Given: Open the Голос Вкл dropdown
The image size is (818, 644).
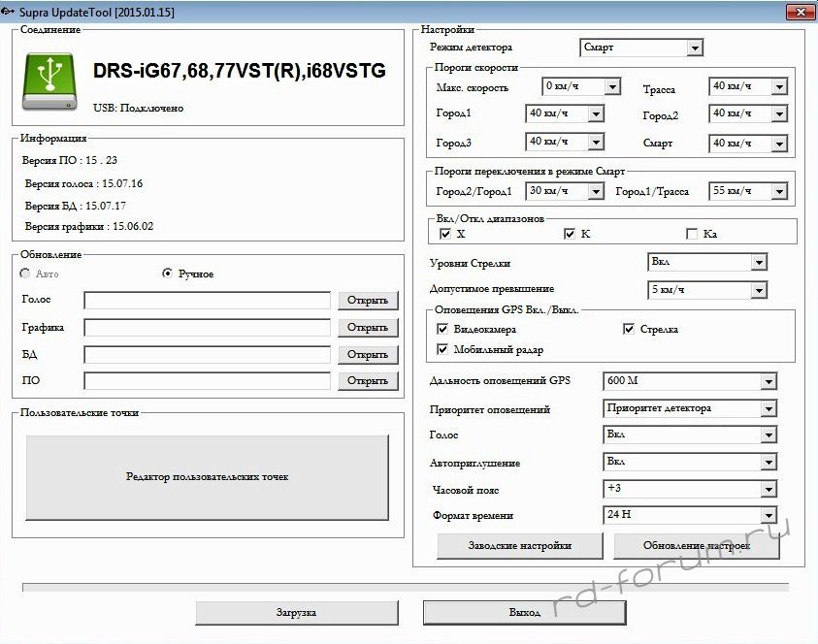Looking at the screenshot, I should pyautogui.click(x=690, y=435).
